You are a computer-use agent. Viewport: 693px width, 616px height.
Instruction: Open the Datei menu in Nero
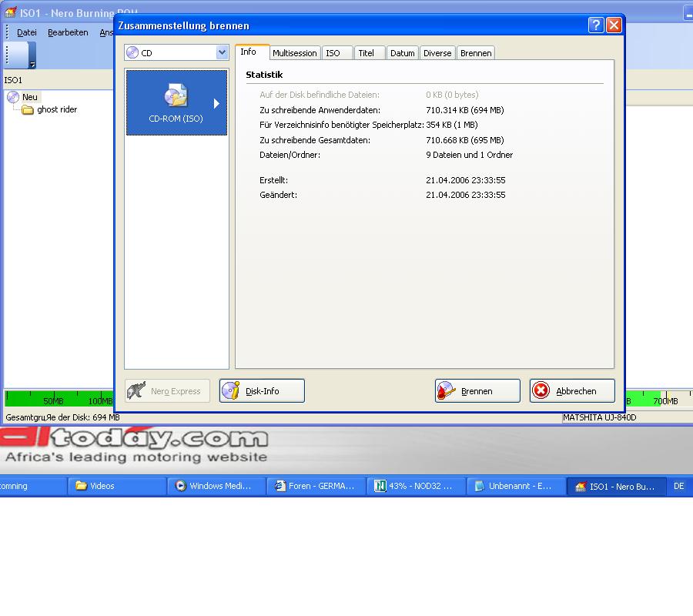tap(26, 32)
